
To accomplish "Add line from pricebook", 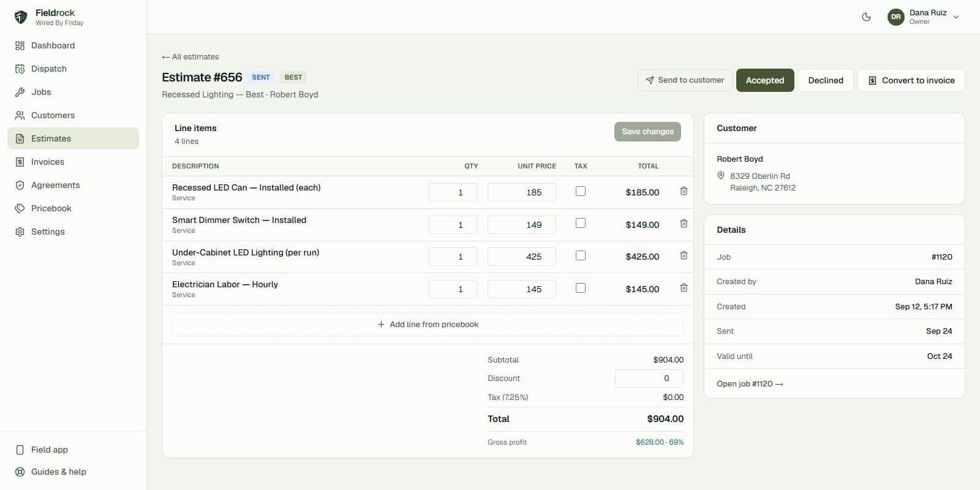I will 428,325.
